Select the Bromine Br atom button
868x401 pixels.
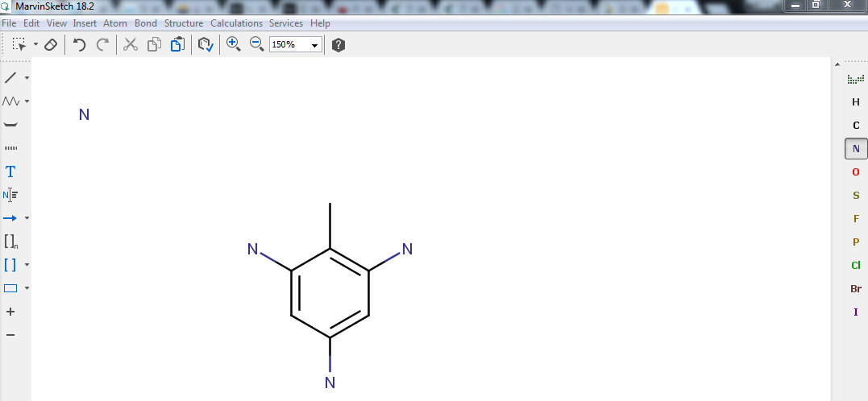tap(855, 289)
